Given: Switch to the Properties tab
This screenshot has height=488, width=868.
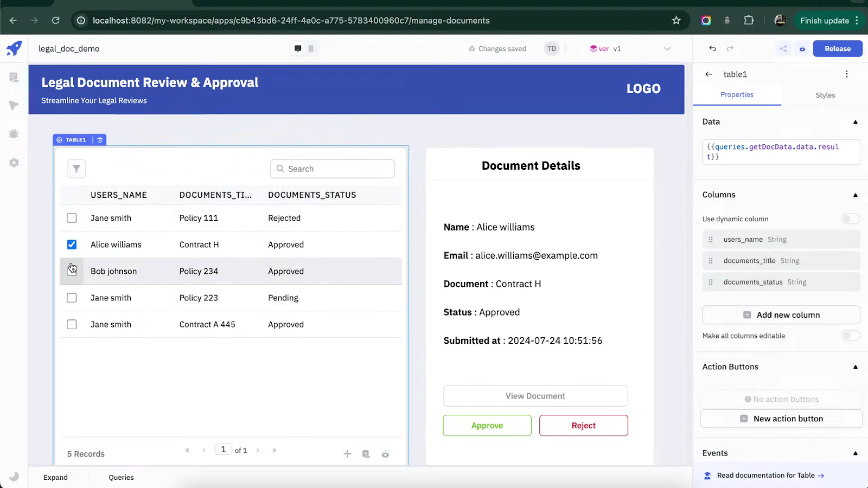Looking at the screenshot, I should (737, 95).
